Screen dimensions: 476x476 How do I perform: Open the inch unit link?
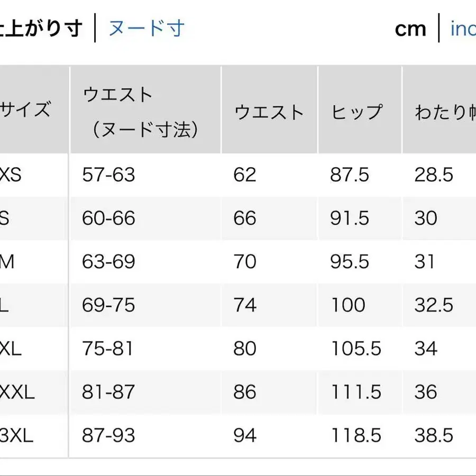pos(463,29)
